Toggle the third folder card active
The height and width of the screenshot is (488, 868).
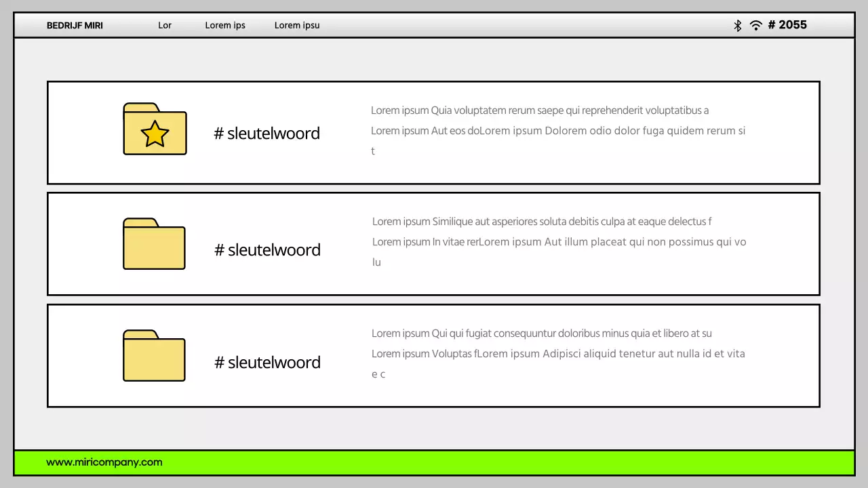(433, 355)
